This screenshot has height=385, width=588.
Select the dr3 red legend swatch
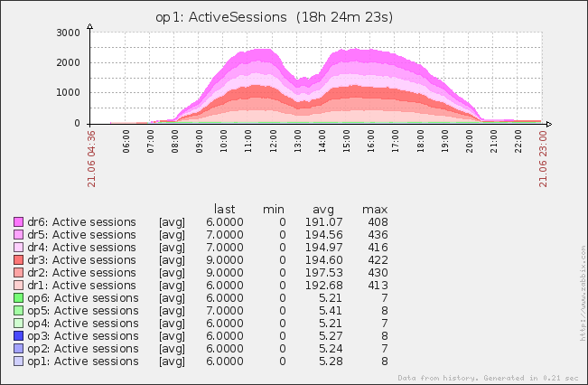point(18,260)
